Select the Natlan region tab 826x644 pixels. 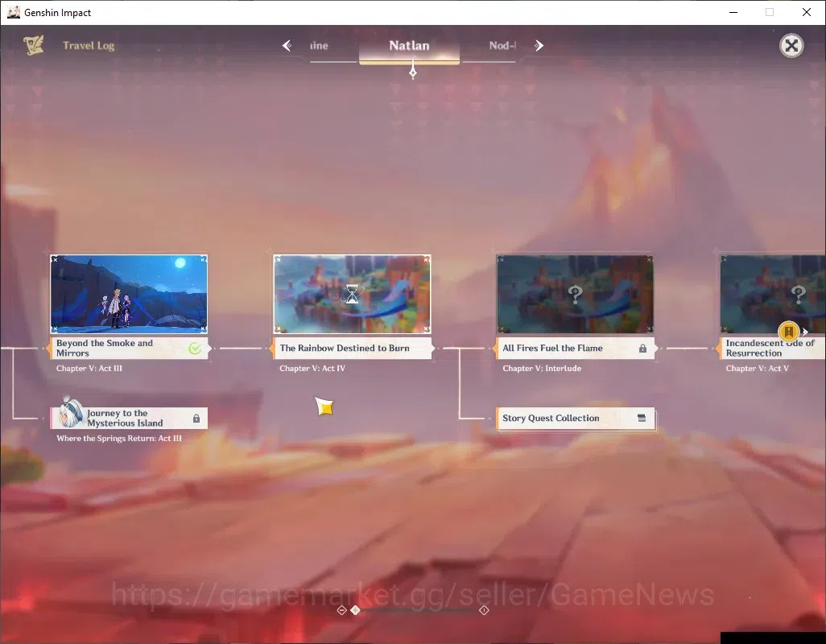409,47
